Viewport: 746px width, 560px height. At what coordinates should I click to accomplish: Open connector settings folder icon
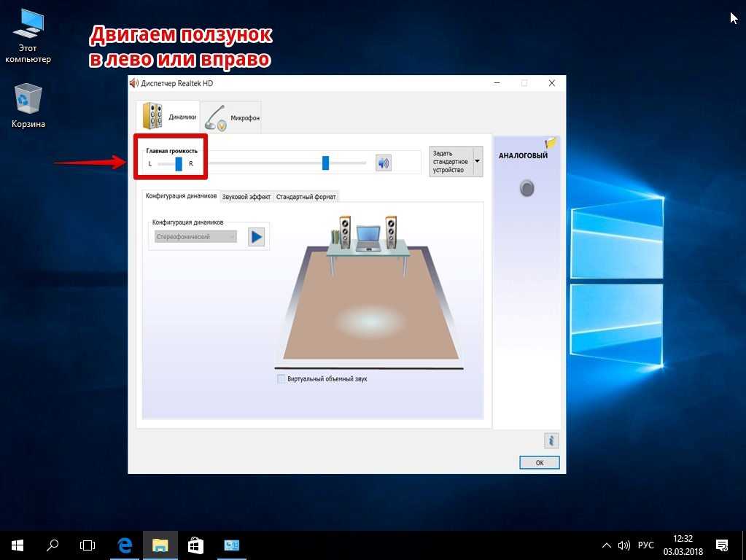point(551,143)
